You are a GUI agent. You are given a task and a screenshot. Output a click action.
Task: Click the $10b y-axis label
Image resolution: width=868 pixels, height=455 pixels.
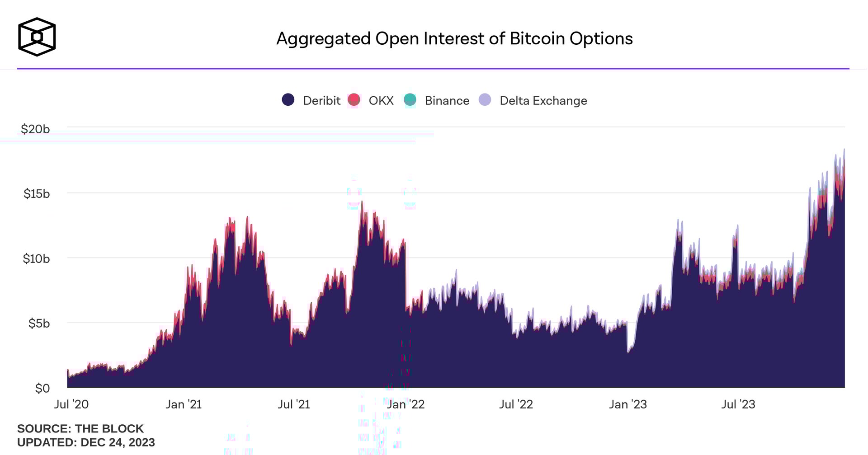coord(36,259)
